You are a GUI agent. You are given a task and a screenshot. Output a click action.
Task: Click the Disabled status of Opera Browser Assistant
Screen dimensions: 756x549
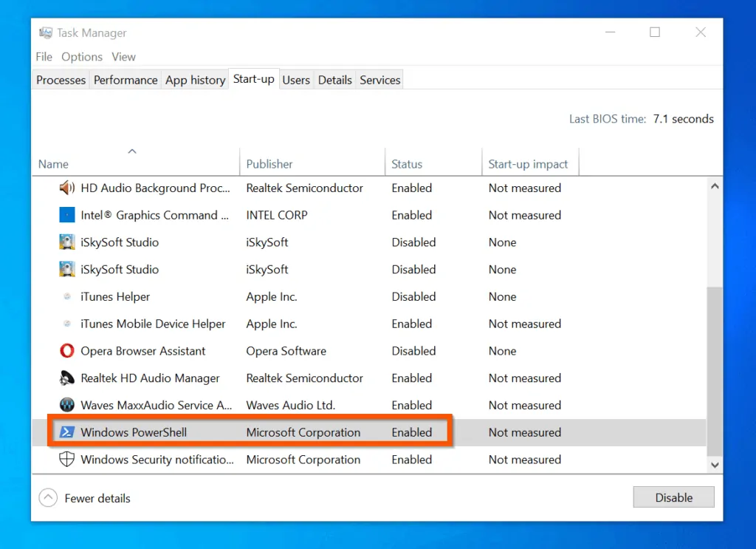[413, 351]
